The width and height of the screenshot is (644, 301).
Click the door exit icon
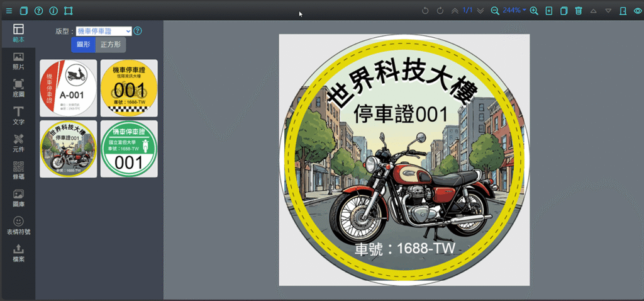[x=623, y=11]
